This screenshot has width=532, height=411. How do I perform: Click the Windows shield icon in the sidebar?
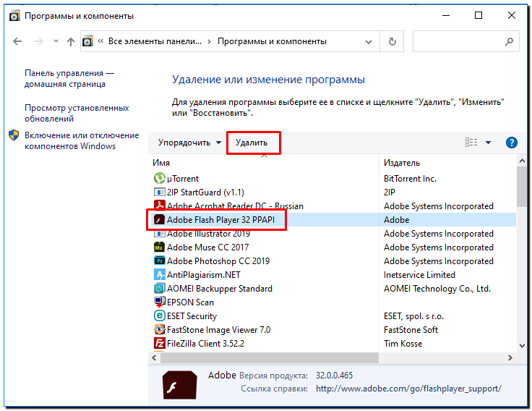14,135
